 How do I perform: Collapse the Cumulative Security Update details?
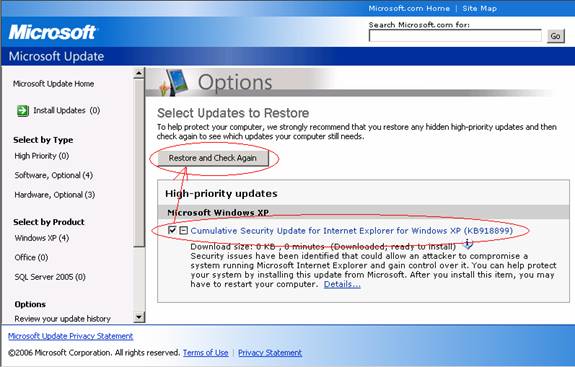184,230
